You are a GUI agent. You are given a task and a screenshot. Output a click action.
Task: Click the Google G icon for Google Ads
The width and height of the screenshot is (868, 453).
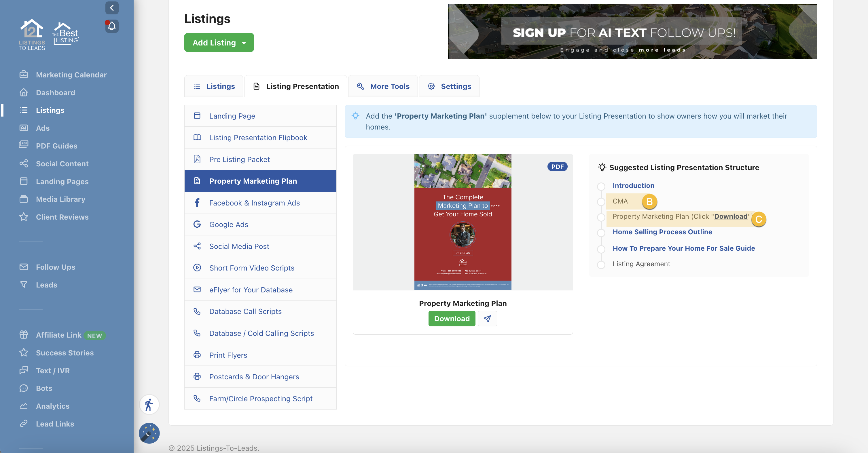pyautogui.click(x=197, y=224)
